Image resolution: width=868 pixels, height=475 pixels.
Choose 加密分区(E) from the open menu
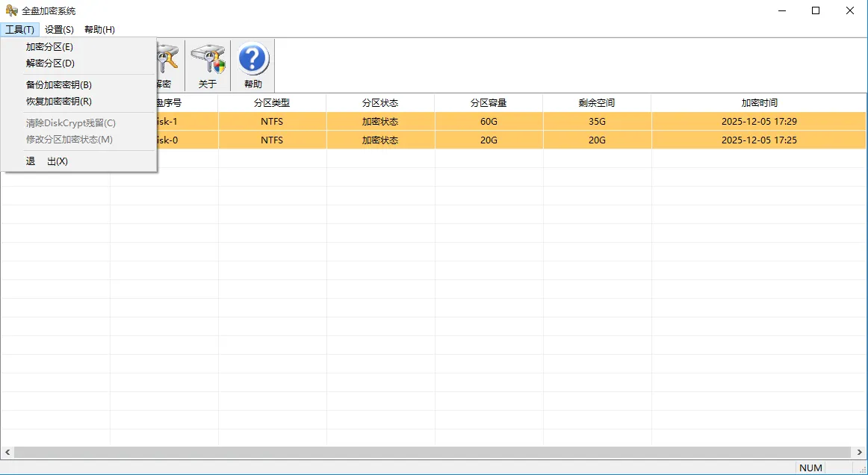pyautogui.click(x=49, y=46)
